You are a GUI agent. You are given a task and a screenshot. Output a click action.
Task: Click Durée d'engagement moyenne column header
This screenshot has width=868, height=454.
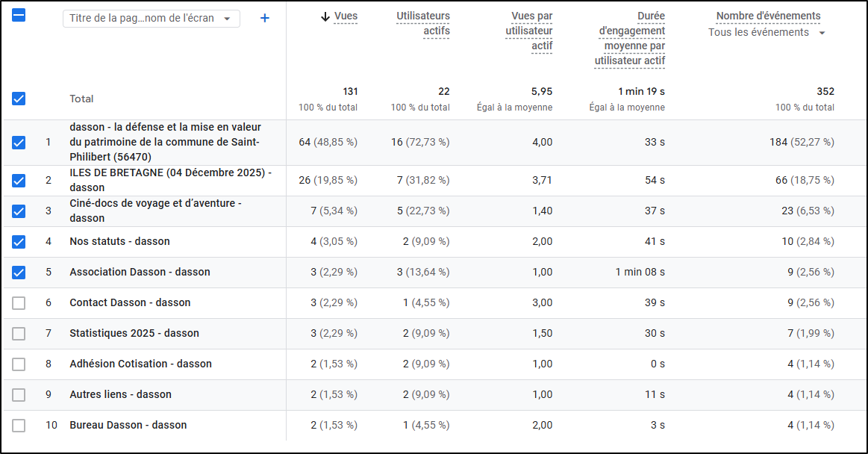(x=630, y=38)
